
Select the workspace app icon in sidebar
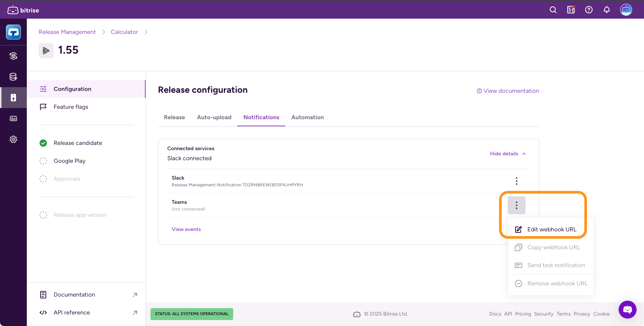click(x=13, y=32)
